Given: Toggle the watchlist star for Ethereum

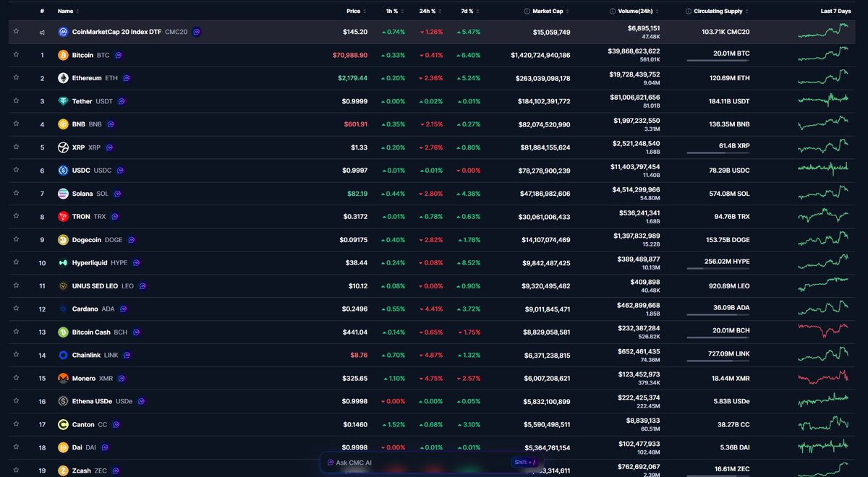Looking at the screenshot, I should 16,77.
